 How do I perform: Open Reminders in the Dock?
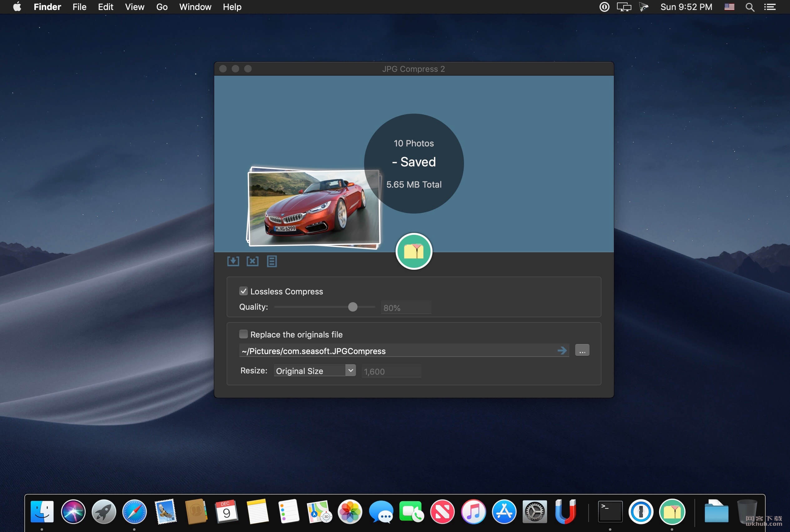pos(289,511)
